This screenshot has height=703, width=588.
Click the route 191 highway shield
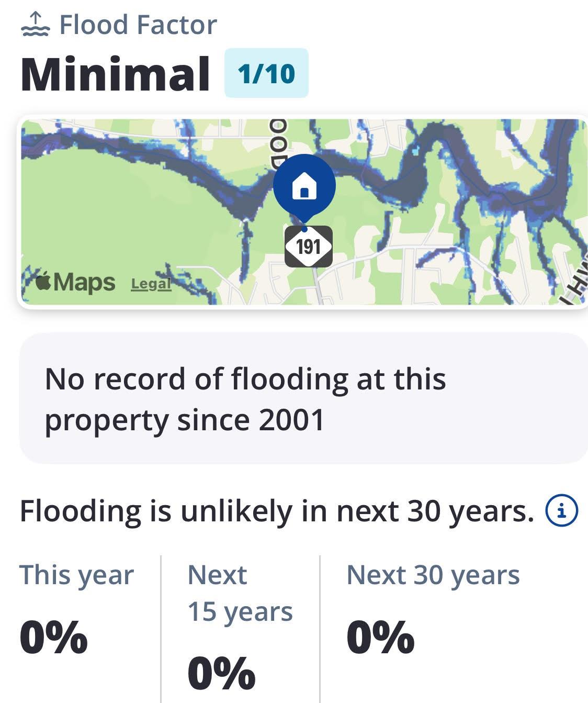[x=308, y=246]
